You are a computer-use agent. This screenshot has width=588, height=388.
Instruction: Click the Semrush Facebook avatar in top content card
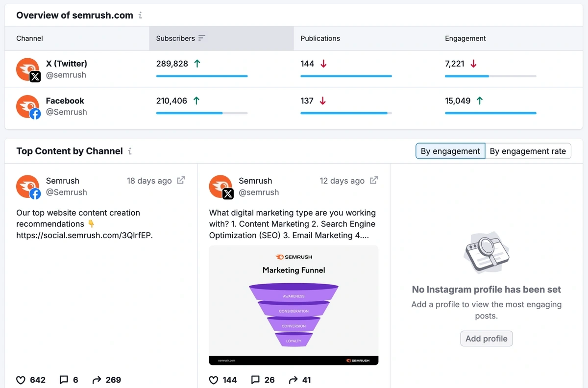28,187
